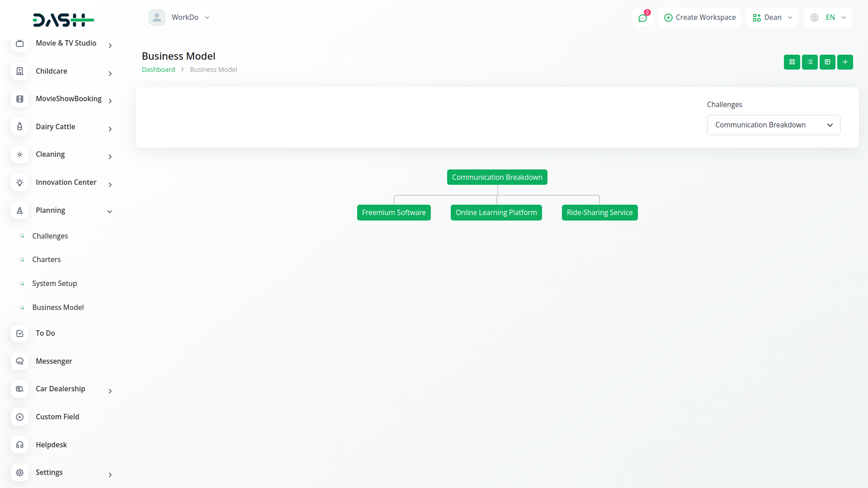The height and width of the screenshot is (488, 868).
Task: Open the Charters submenu item
Action: tap(46, 260)
